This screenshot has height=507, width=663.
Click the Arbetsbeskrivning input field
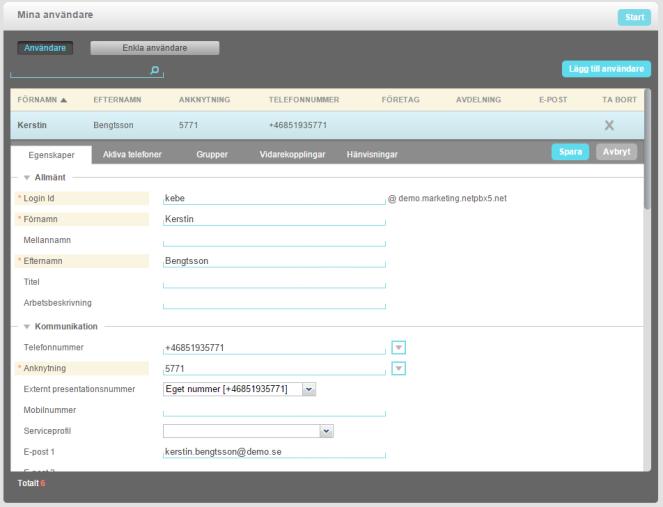tap(274, 303)
